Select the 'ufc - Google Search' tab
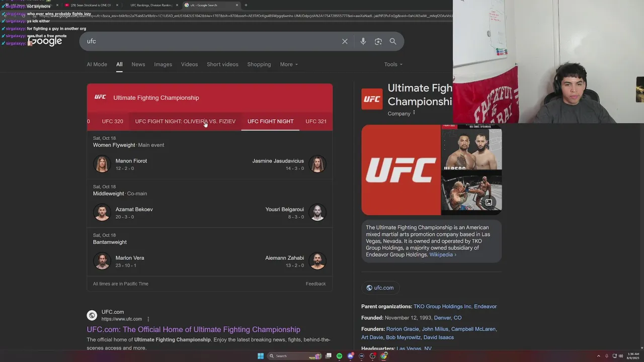Viewport: 644px width, 362px height. coord(211,5)
